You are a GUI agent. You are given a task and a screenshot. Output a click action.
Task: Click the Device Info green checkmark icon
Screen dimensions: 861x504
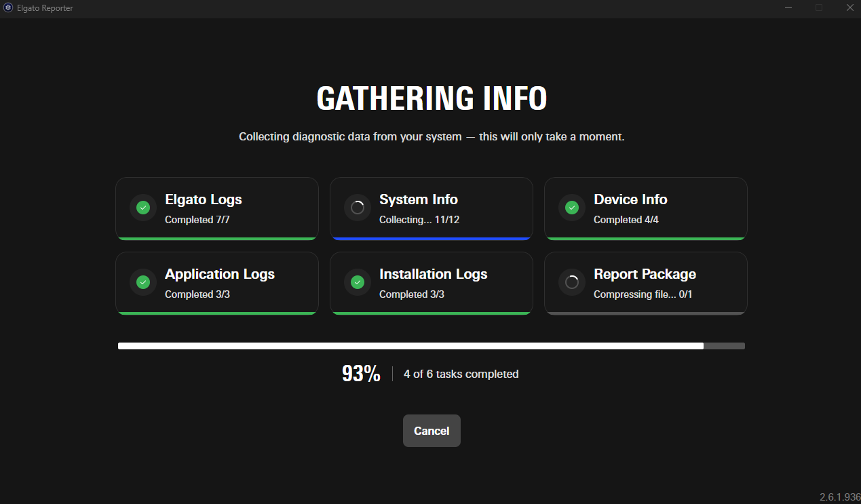[x=572, y=208]
